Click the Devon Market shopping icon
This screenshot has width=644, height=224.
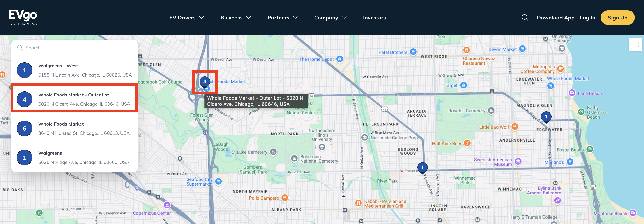[x=522, y=49]
